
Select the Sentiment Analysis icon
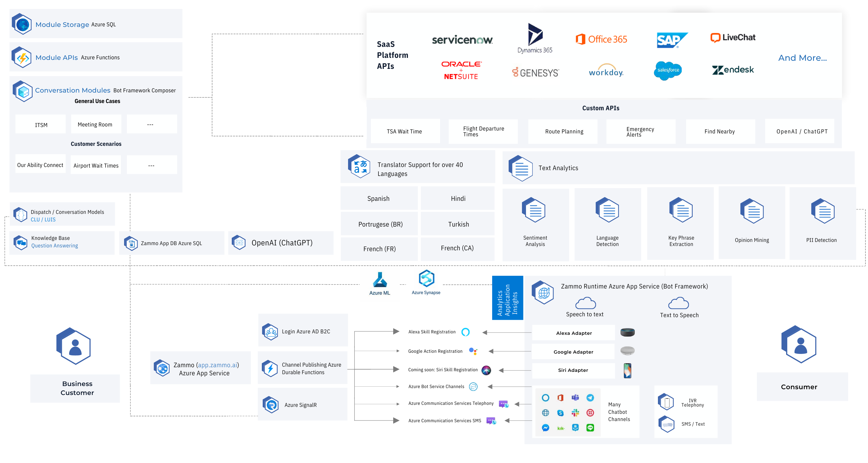pos(534,210)
